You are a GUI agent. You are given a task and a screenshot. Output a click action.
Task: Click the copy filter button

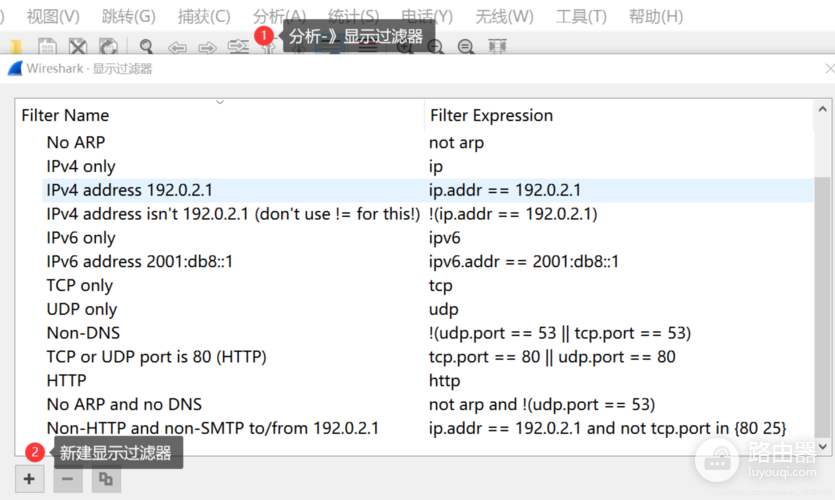point(104,479)
